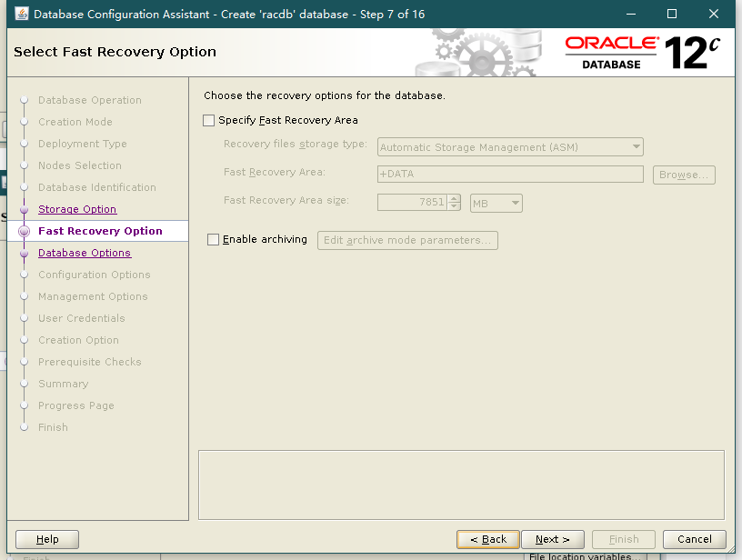Maximize the Database Configuration Assistant window
The height and width of the screenshot is (560, 742).
point(671,15)
